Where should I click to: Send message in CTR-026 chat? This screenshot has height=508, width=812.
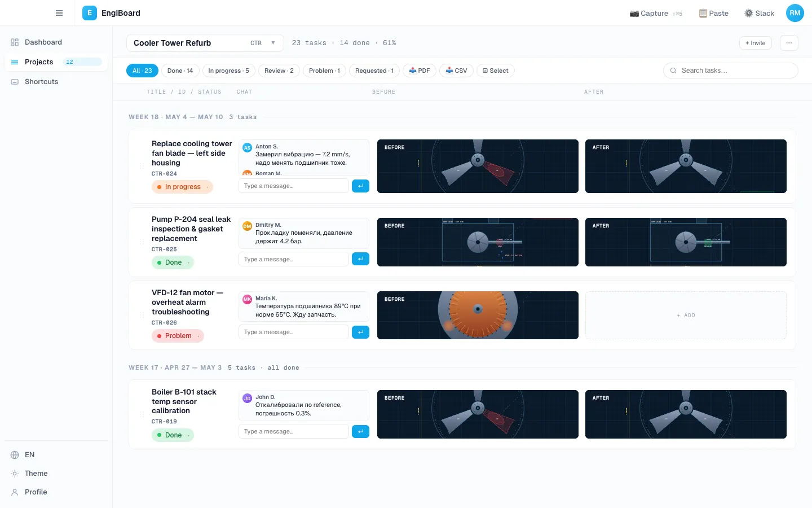click(x=360, y=332)
